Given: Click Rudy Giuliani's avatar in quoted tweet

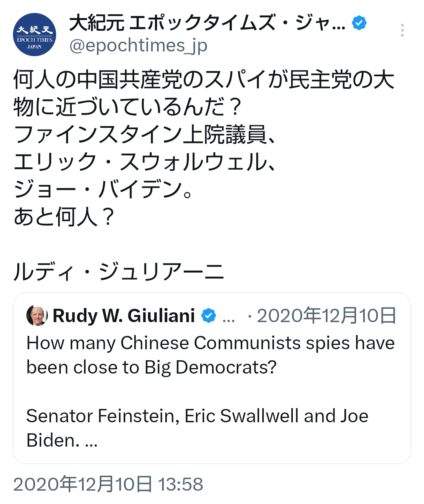Looking at the screenshot, I should pyautogui.click(x=37, y=316).
